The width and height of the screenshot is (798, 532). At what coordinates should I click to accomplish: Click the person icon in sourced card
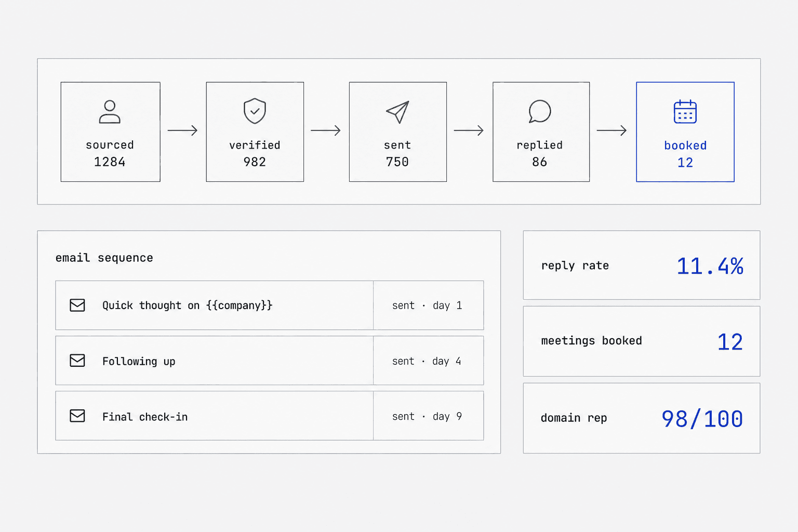tap(110, 112)
